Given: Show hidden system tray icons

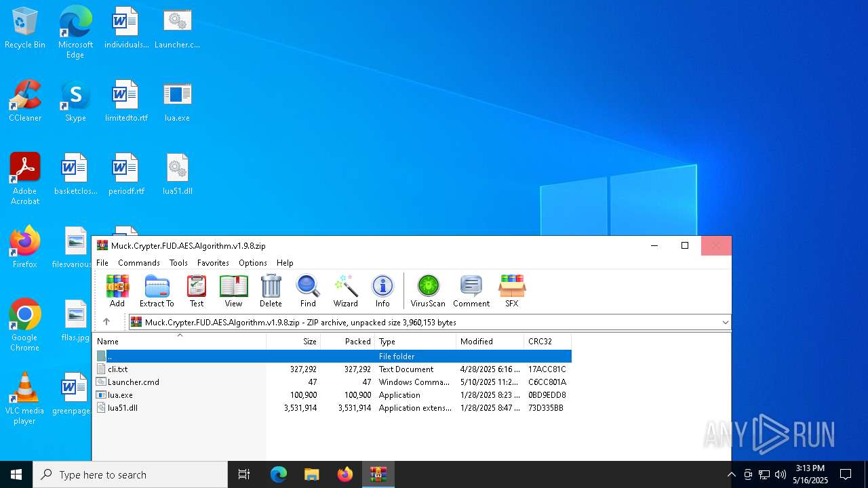Looking at the screenshot, I should pos(731,474).
